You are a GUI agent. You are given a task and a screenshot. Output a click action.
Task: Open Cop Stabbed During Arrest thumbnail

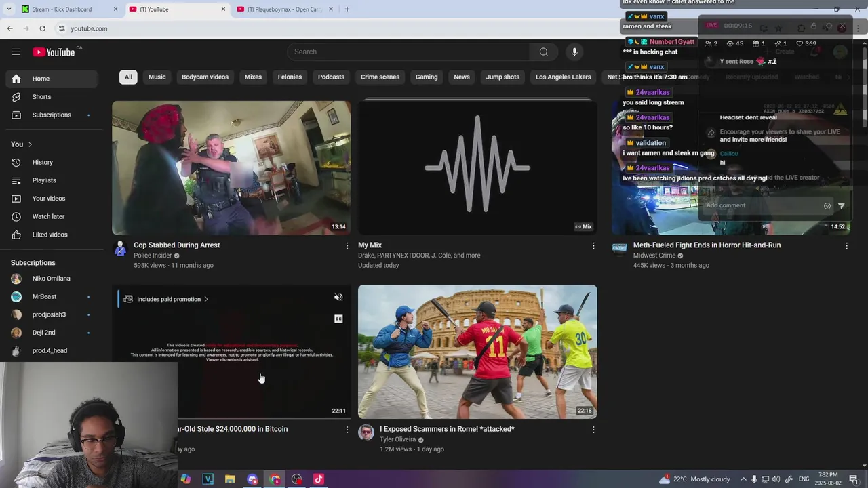click(231, 167)
